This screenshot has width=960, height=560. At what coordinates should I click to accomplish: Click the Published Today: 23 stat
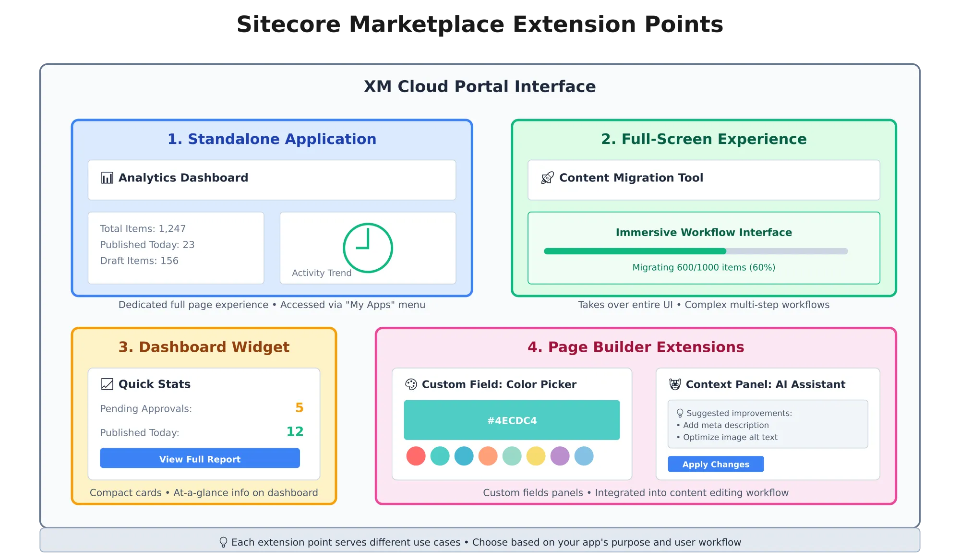click(x=147, y=245)
